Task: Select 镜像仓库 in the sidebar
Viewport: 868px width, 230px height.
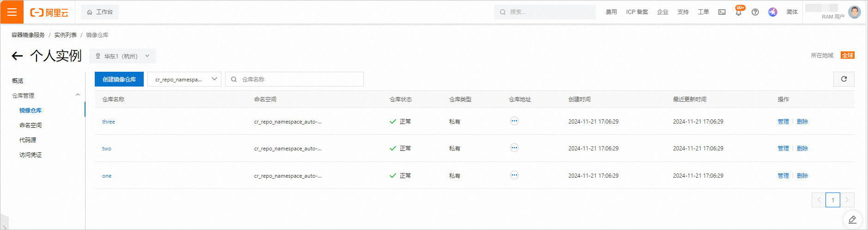Action: 31,110
